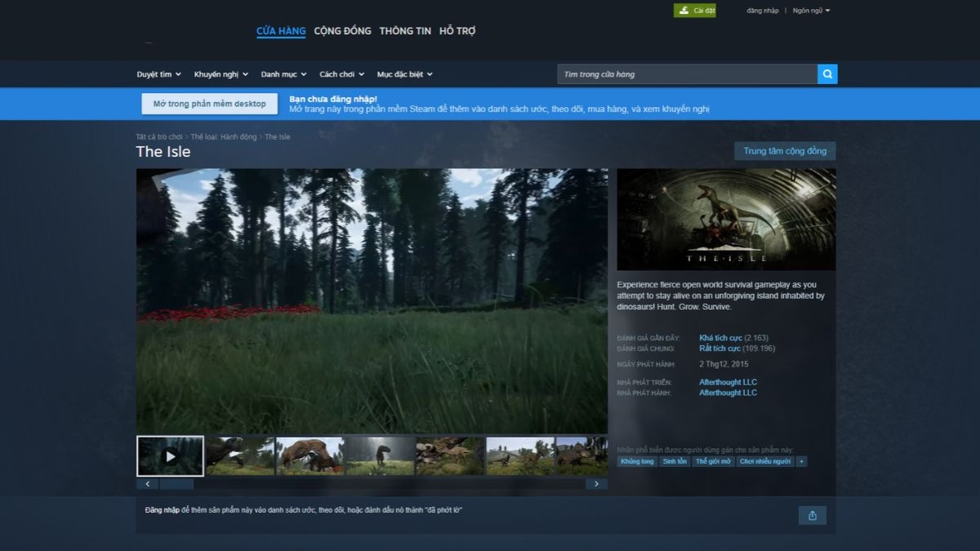980x551 pixels.
Task: Click the đăng nhập link at top
Action: (x=763, y=11)
